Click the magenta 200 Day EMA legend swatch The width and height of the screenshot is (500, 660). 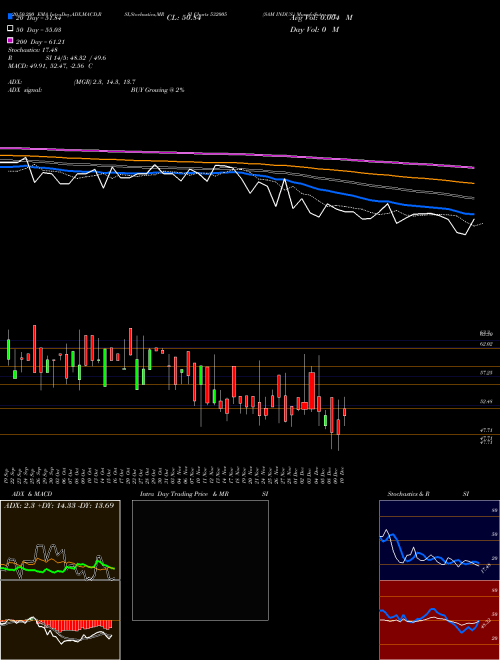(x=11, y=41)
